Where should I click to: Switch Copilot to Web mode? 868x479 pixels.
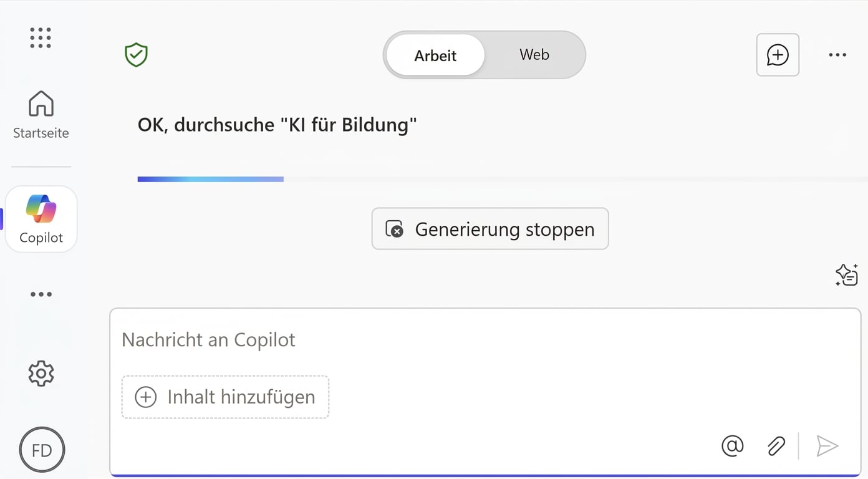click(x=533, y=55)
